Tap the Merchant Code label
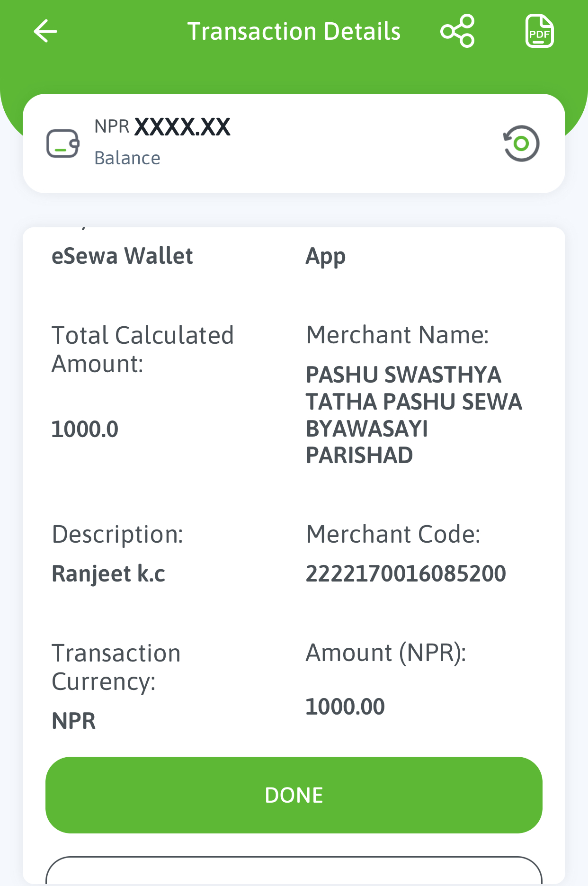This screenshot has width=588, height=886. click(393, 534)
